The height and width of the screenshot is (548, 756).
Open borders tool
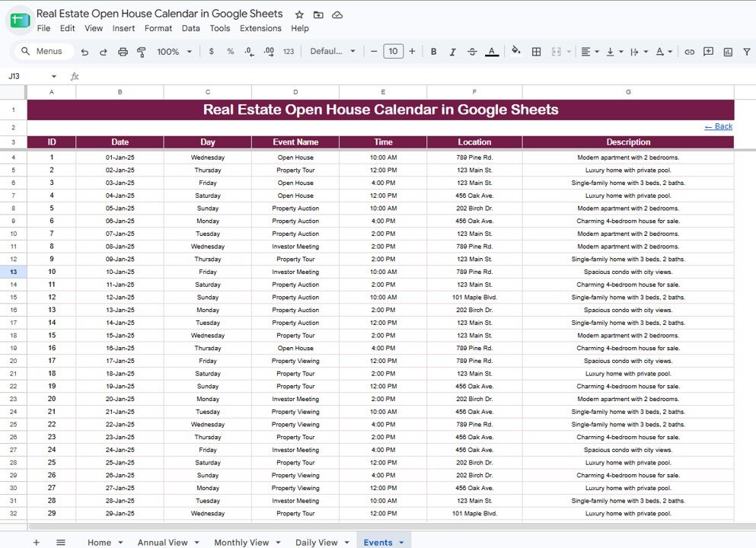[x=536, y=52]
